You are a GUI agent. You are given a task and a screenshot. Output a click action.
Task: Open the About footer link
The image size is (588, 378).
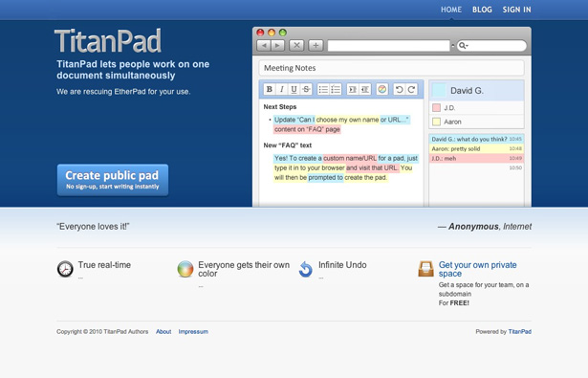coord(163,332)
